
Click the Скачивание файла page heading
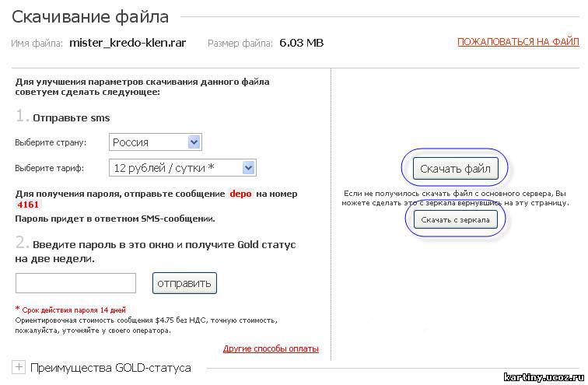(90, 17)
